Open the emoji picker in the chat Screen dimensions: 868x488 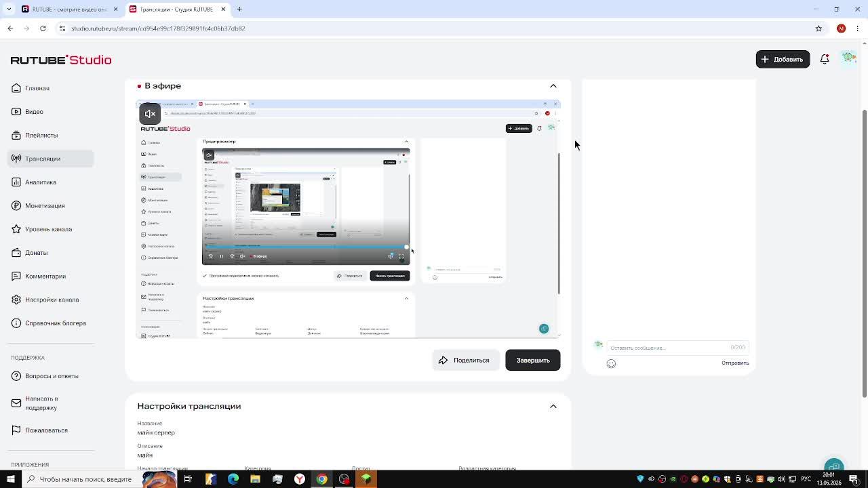pyautogui.click(x=611, y=364)
